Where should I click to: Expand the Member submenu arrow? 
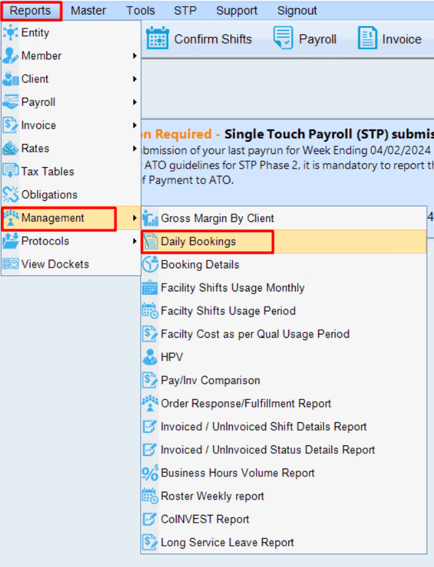tap(135, 56)
